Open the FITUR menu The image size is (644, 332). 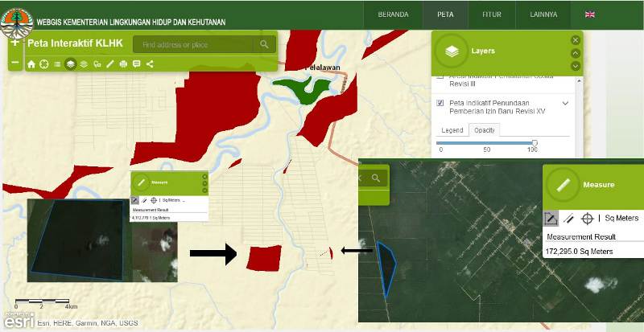492,14
